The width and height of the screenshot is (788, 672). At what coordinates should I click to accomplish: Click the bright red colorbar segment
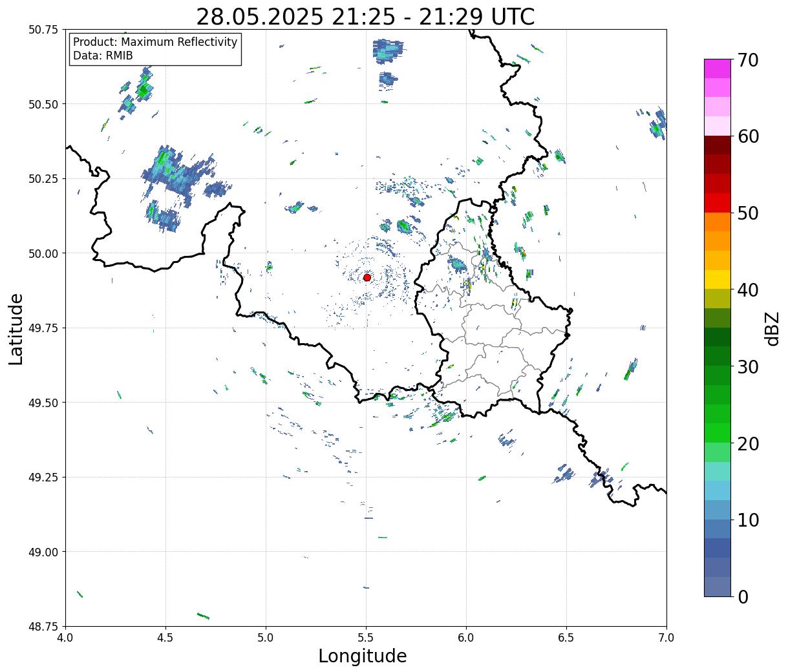(x=718, y=203)
